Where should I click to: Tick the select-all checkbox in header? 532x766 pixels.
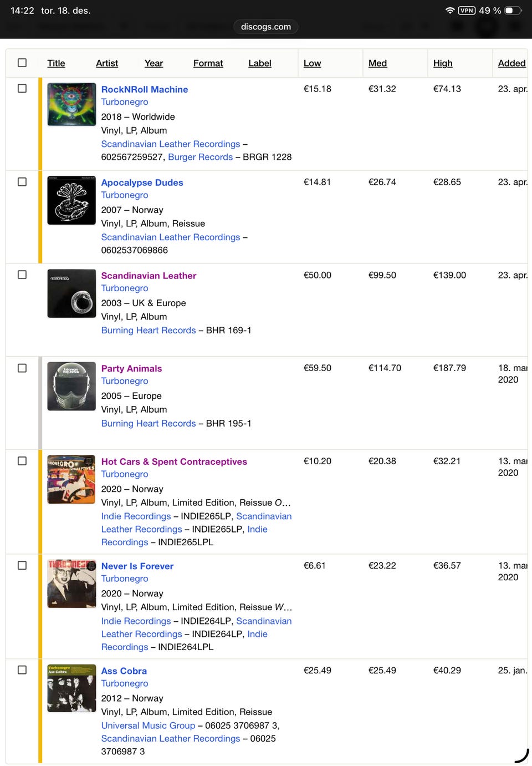click(x=22, y=63)
